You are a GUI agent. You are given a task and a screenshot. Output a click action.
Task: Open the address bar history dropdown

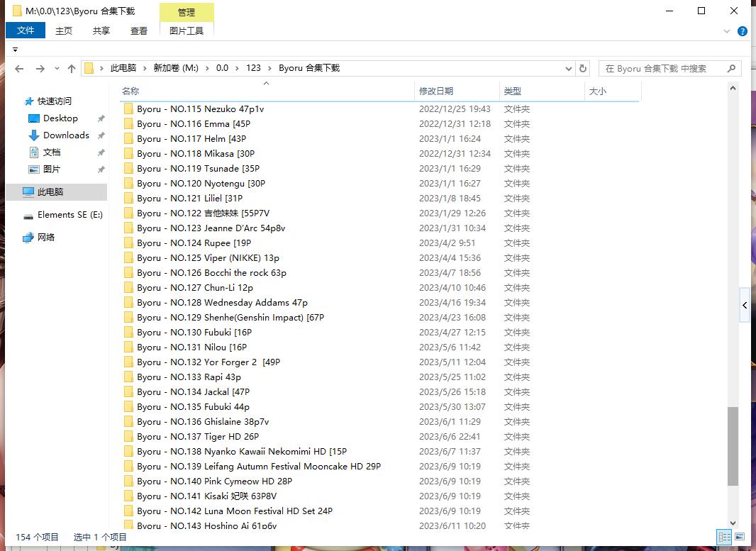point(569,69)
